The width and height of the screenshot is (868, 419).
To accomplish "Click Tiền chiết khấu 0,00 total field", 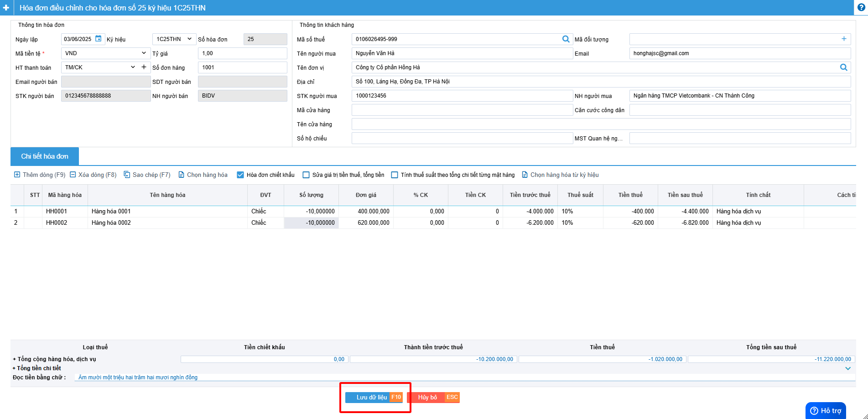I will pos(265,359).
